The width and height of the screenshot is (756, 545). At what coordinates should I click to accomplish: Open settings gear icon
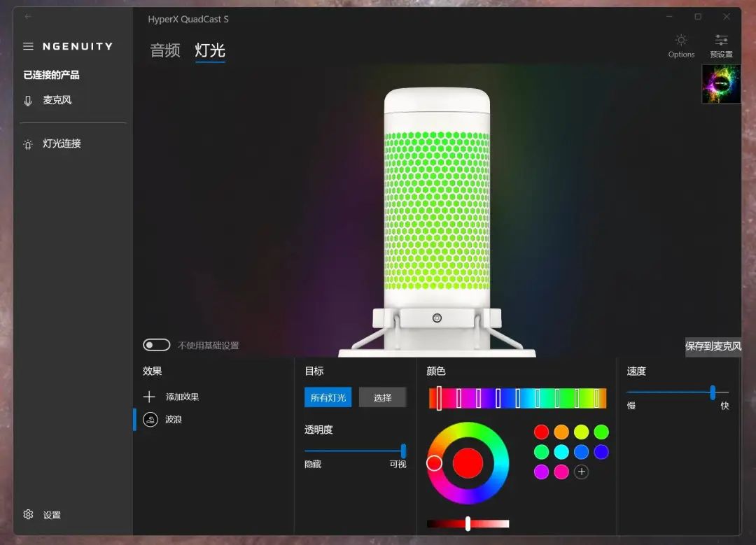click(28, 514)
